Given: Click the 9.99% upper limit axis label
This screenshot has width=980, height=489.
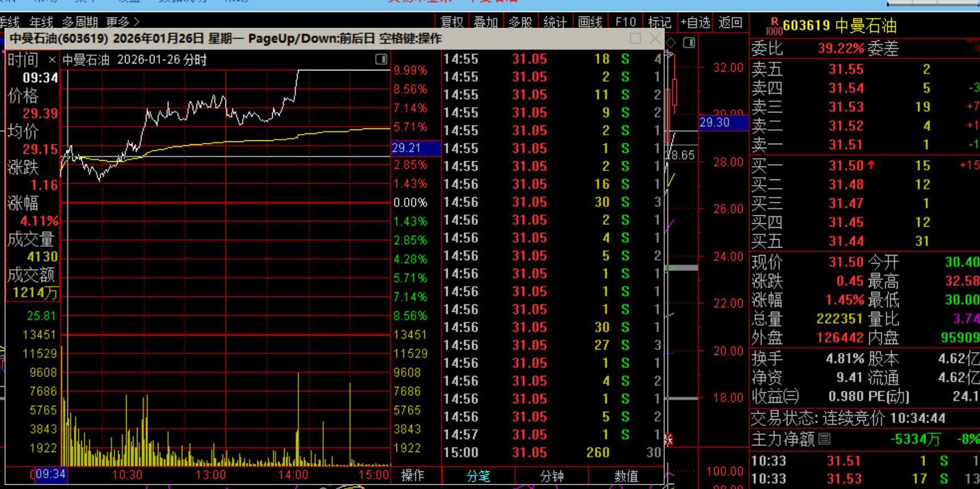Looking at the screenshot, I should [410, 70].
